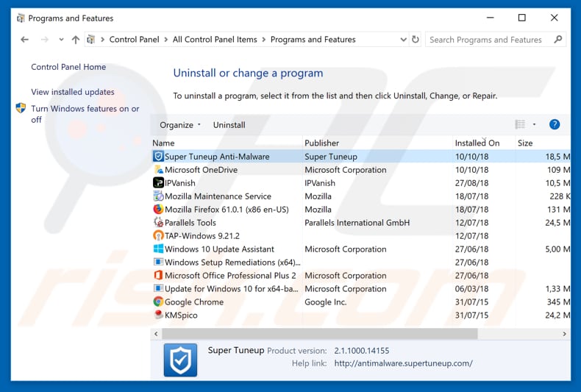Screen dimensions: 581x392
Task: Select the Google Chrome entry
Action: click(194, 302)
